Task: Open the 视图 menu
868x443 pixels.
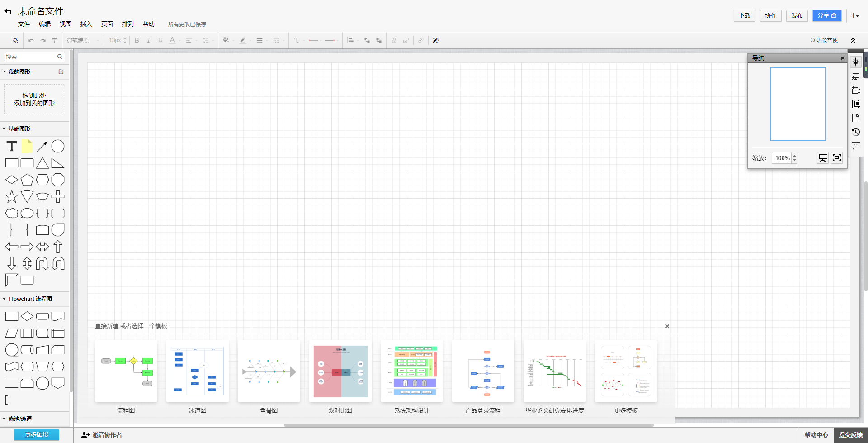Action: (x=66, y=24)
